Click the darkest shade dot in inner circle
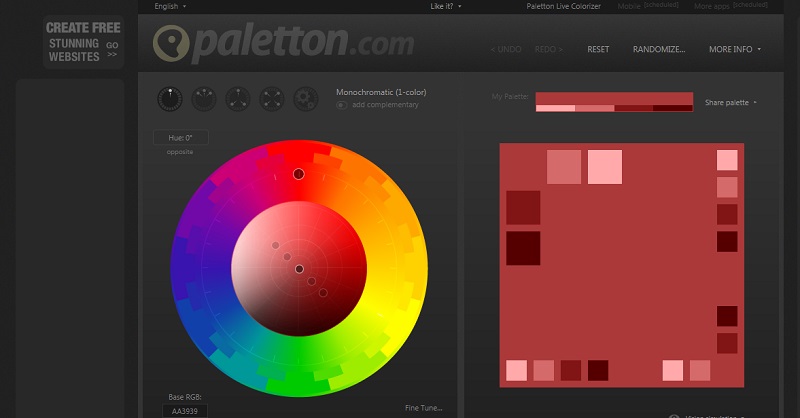 tap(323, 292)
